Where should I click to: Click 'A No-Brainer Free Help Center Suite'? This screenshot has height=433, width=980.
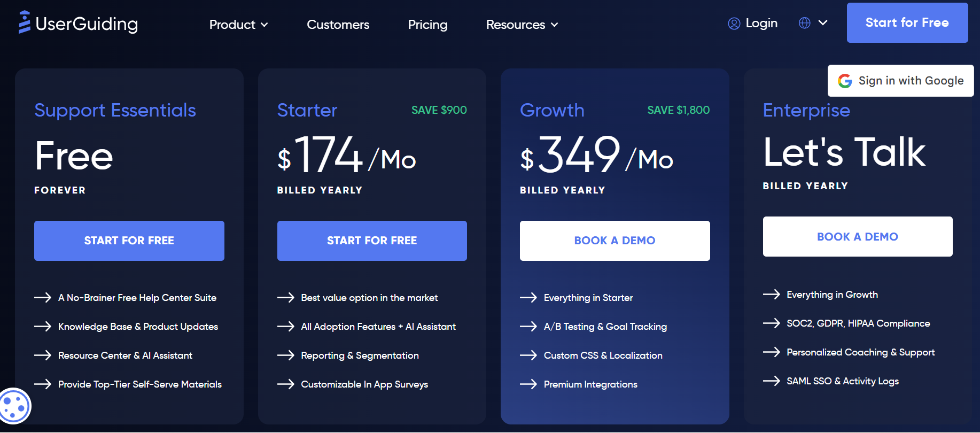137,298
